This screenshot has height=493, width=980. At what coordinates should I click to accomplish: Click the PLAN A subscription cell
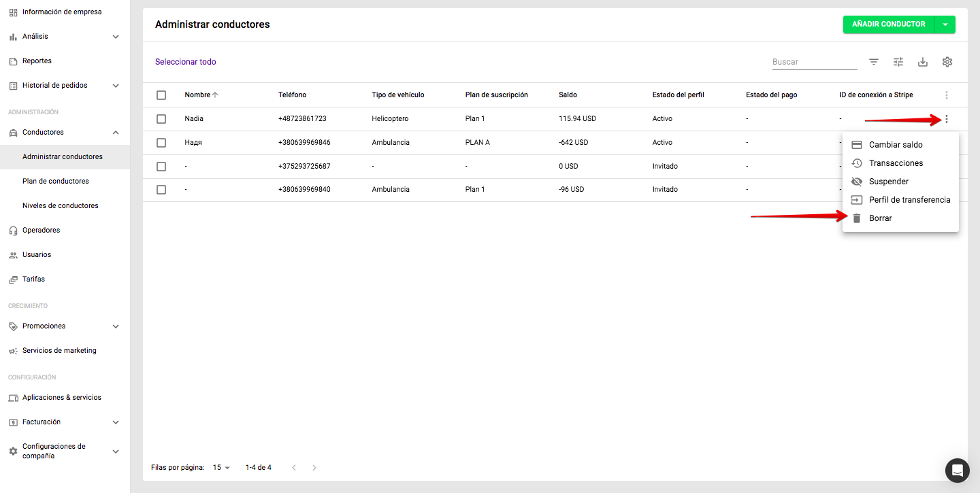pos(478,143)
